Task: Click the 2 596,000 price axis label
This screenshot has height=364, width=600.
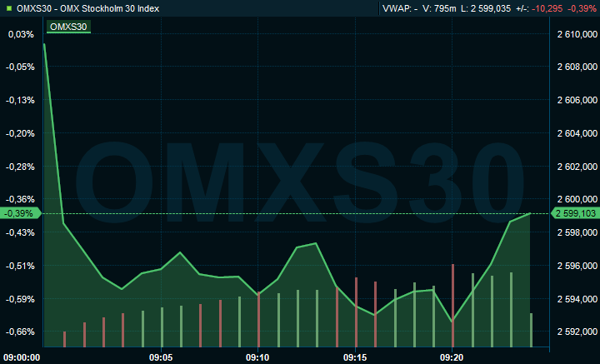Action: coord(577,266)
